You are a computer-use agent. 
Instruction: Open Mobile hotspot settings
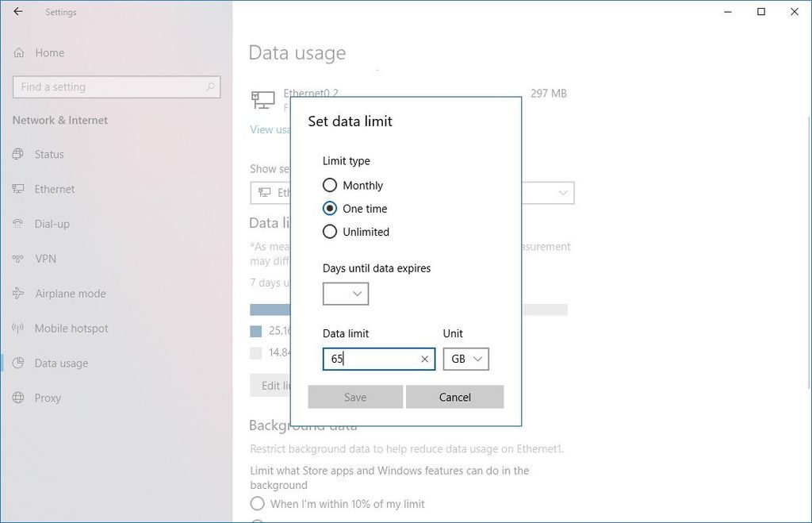pos(18,329)
